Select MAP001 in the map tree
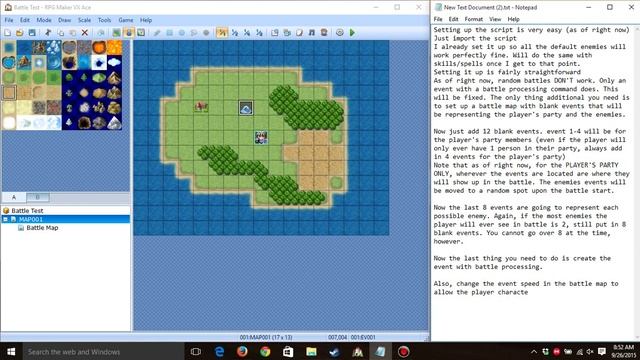 click(31, 219)
